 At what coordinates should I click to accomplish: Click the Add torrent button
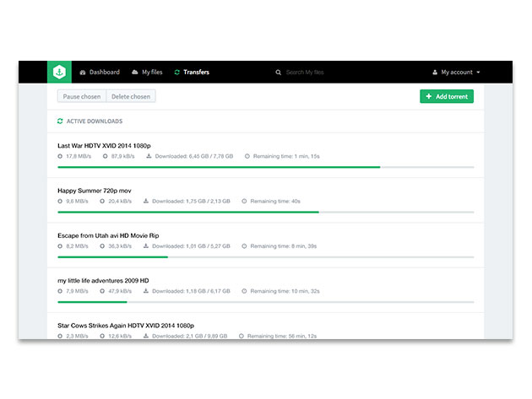(x=447, y=96)
